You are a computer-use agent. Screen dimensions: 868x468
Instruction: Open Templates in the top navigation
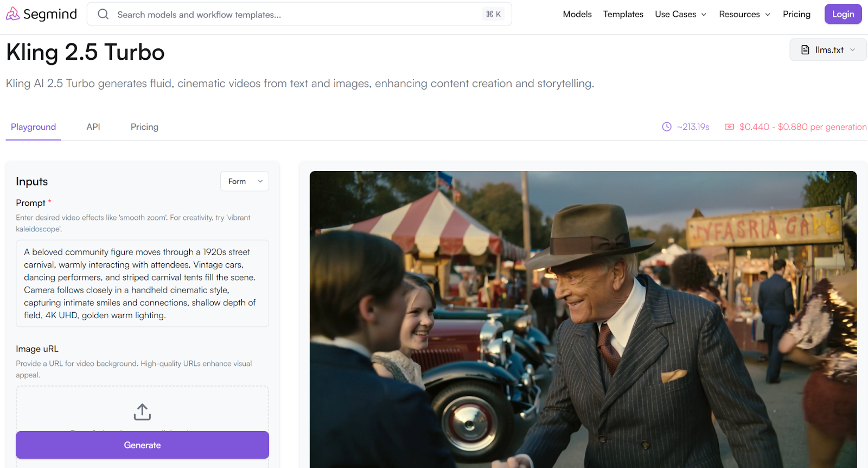623,14
